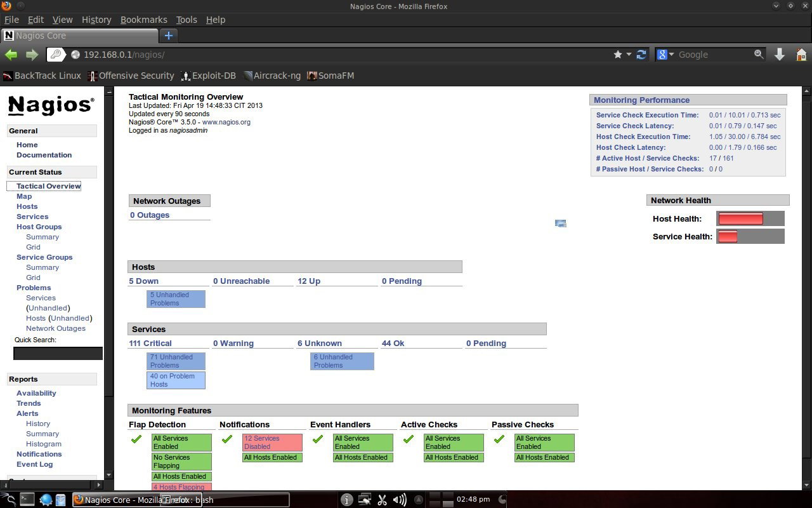This screenshot has height=508, width=812.
Task: Click the Notifications green checkmark
Action: (x=226, y=439)
